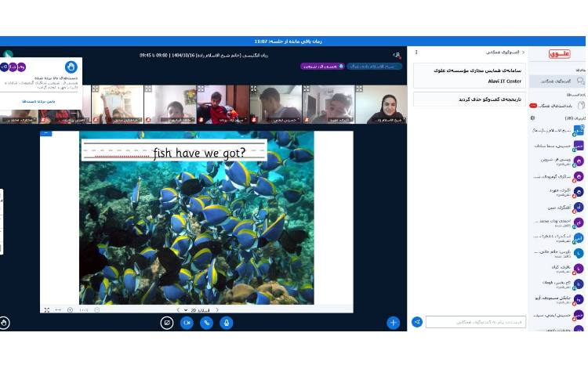Select the teacher's webcam thumbnail
This screenshot has width=588, height=376.
point(381,104)
